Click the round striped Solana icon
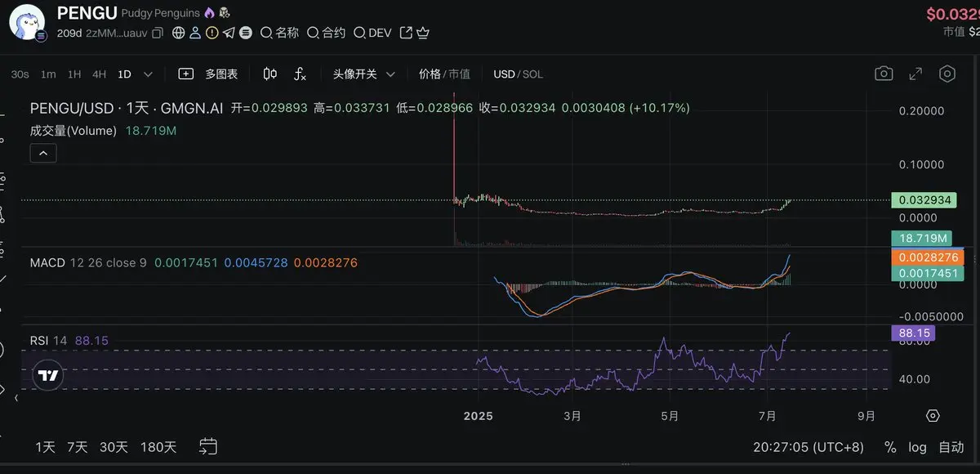 245,33
